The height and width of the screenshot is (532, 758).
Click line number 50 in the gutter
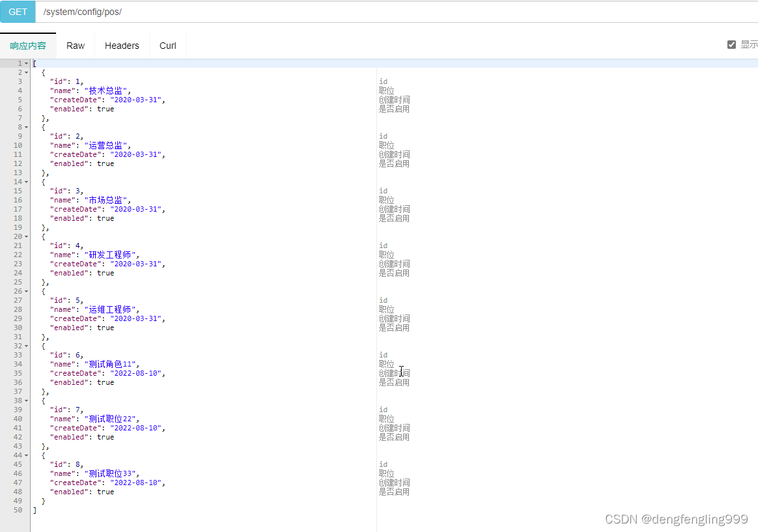pyautogui.click(x=18, y=510)
